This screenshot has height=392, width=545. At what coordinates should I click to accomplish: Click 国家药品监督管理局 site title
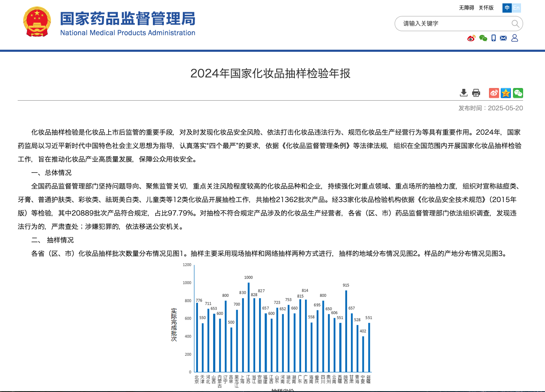128,19
